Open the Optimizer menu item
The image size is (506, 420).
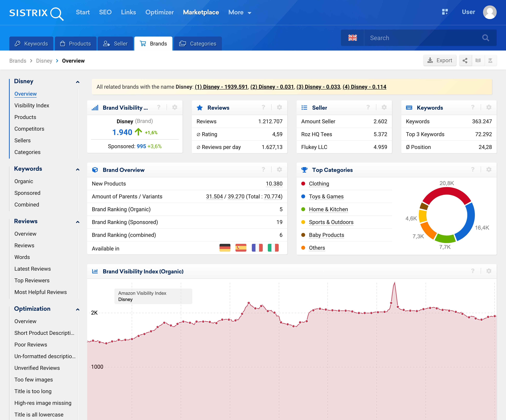[x=159, y=12]
